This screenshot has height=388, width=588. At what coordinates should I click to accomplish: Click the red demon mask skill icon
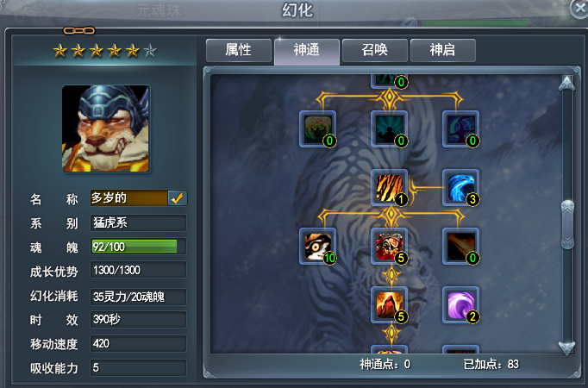[x=390, y=247]
